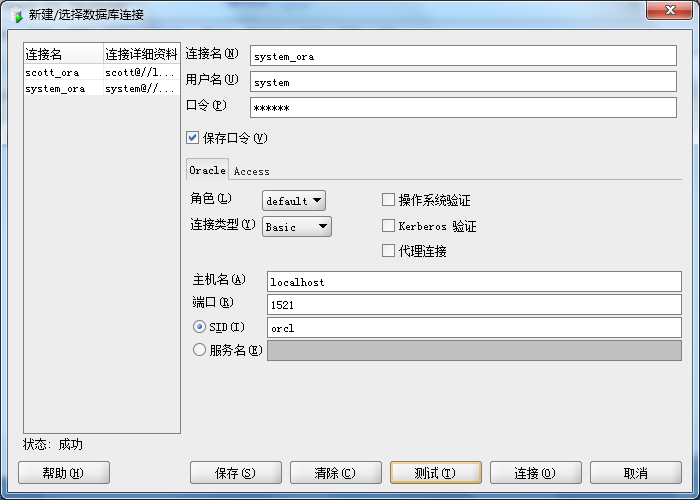Click the 连接名 column header
This screenshot has width=700, height=500.
[x=63, y=54]
